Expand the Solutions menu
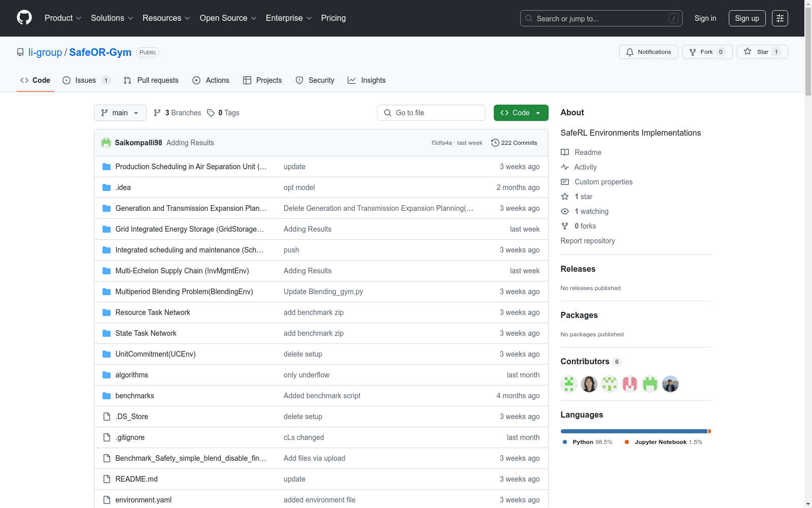The height and width of the screenshot is (508, 812). (x=112, y=18)
